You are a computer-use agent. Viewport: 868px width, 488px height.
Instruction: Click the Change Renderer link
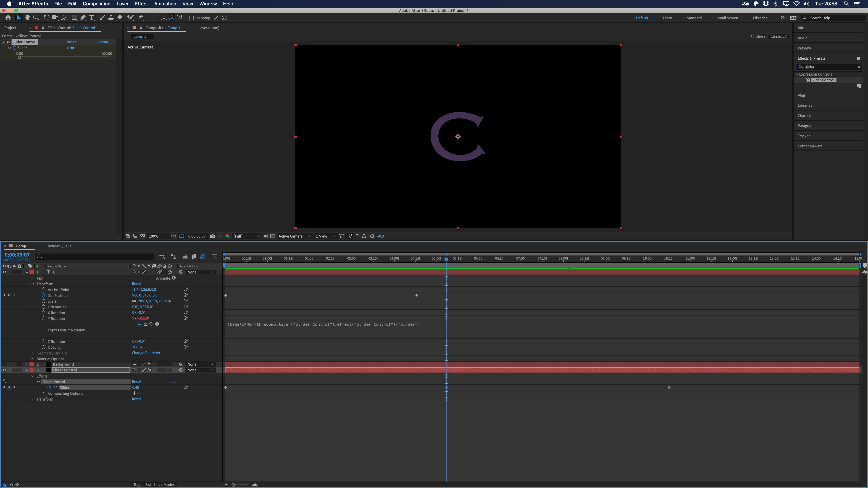[147, 353]
